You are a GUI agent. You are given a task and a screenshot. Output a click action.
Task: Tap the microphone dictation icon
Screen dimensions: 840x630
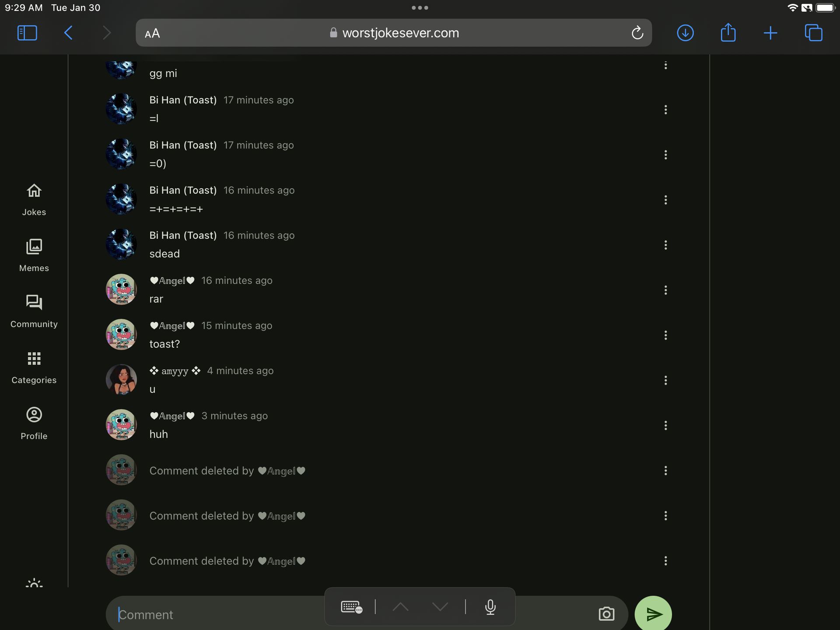[x=490, y=607]
